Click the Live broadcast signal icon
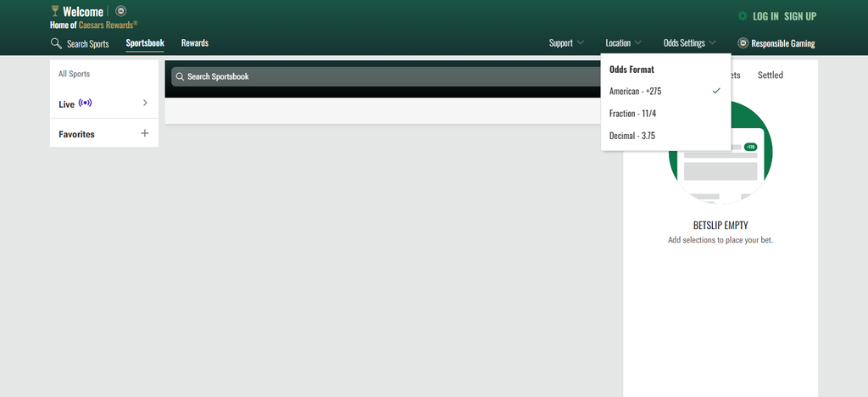The width and height of the screenshot is (868, 397). pos(86,103)
